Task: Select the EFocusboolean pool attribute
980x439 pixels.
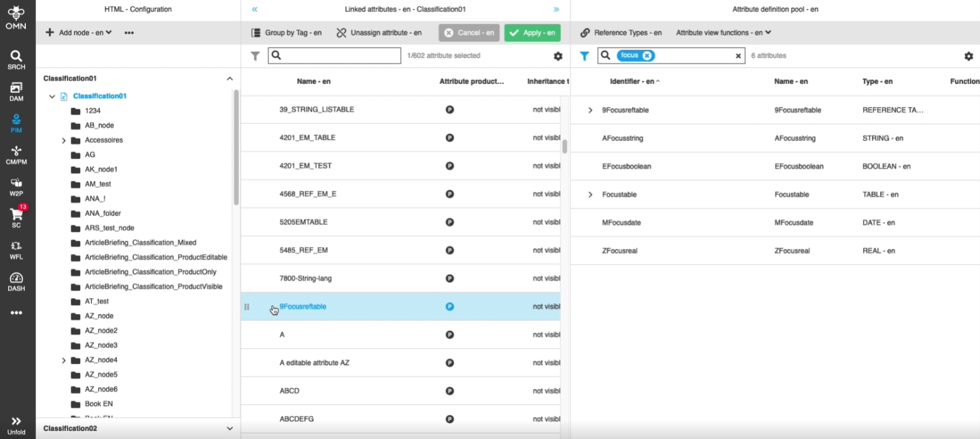Action: click(775, 166)
